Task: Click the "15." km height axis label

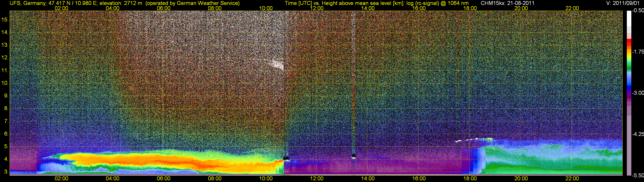Action: point(5,19)
